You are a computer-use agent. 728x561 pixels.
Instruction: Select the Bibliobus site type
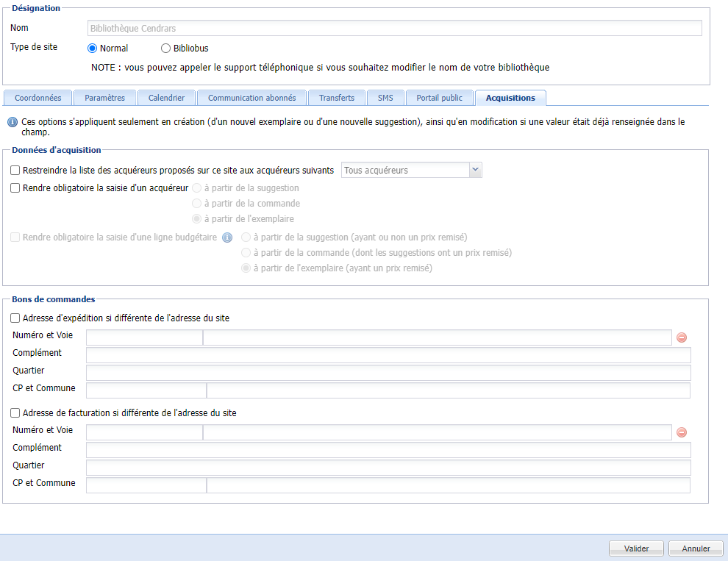pos(165,48)
